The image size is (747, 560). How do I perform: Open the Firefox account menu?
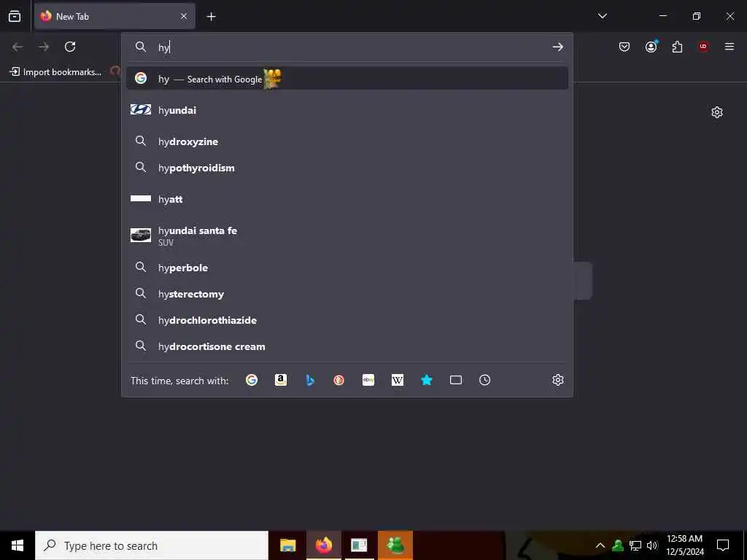coord(651,46)
